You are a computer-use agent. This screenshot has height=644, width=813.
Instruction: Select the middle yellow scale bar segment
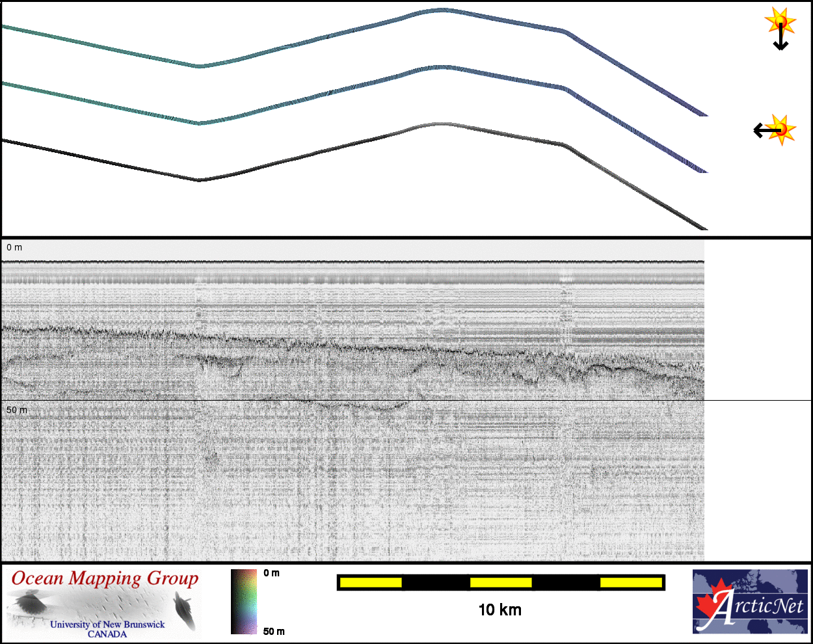[x=501, y=582]
